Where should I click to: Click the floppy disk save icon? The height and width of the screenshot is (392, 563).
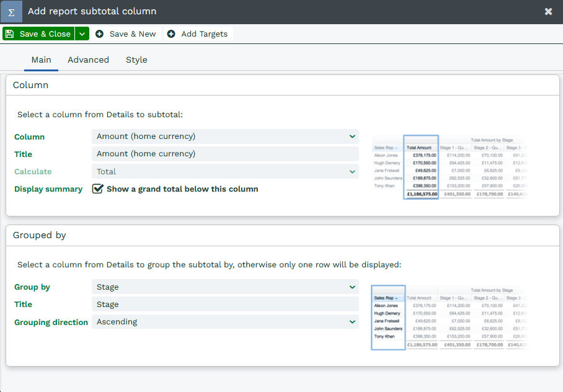tap(10, 34)
